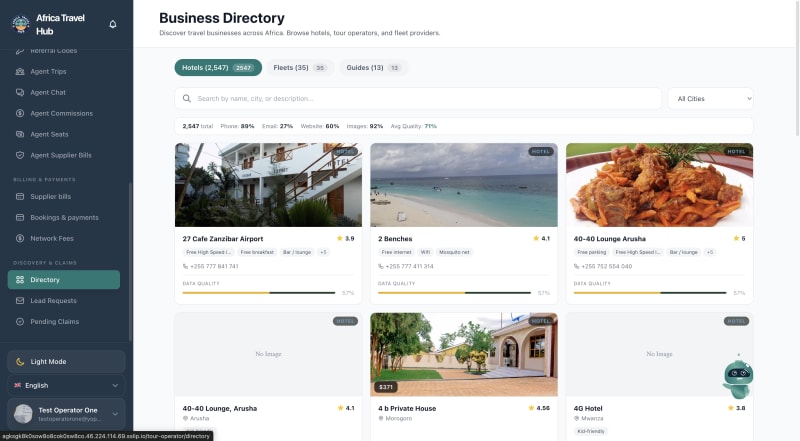Click the 40-40 Lounge, Arusha listing title

point(220,408)
